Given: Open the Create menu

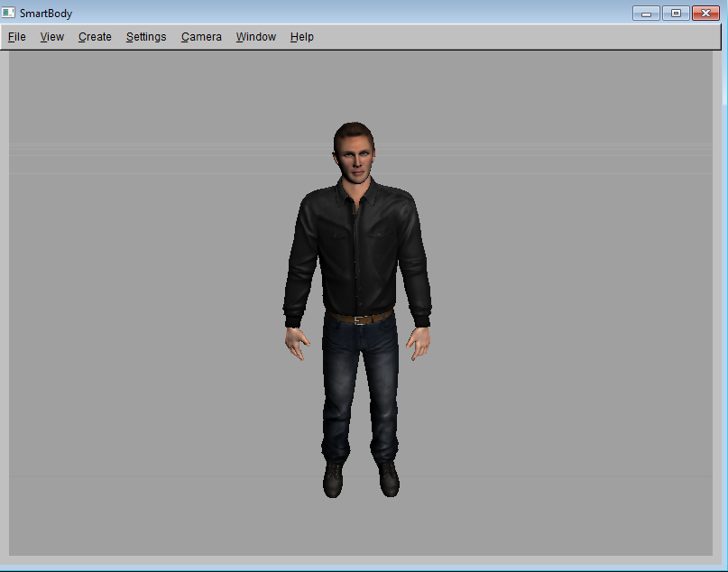Looking at the screenshot, I should 95,37.
